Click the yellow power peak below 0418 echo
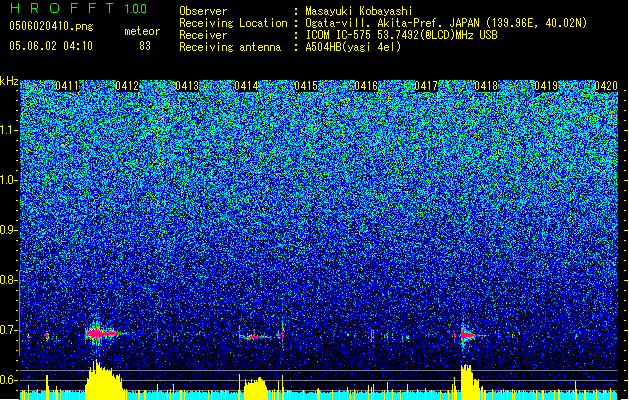 click(x=471, y=381)
